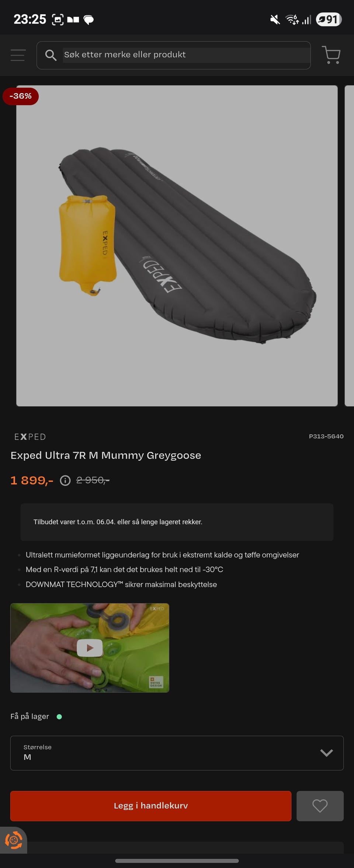This screenshot has width=354, height=868.
Task: Expand the Størrelse size dropdown
Action: point(177,753)
